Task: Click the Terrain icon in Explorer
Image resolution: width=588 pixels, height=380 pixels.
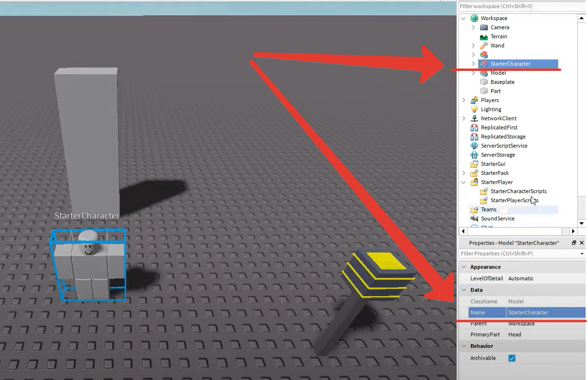Action: pyautogui.click(x=484, y=36)
